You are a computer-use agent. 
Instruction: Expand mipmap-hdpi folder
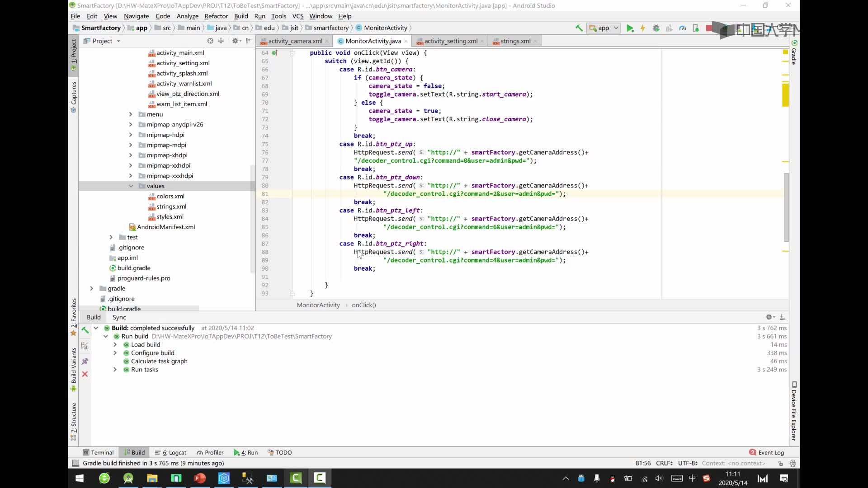click(x=131, y=135)
